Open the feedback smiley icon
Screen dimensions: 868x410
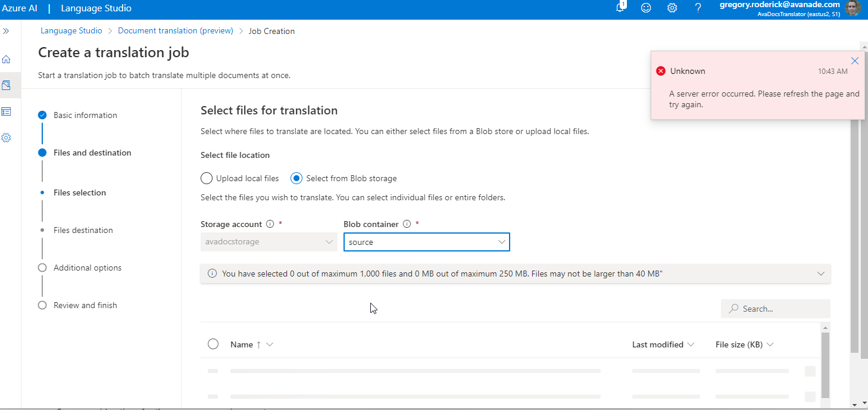646,8
